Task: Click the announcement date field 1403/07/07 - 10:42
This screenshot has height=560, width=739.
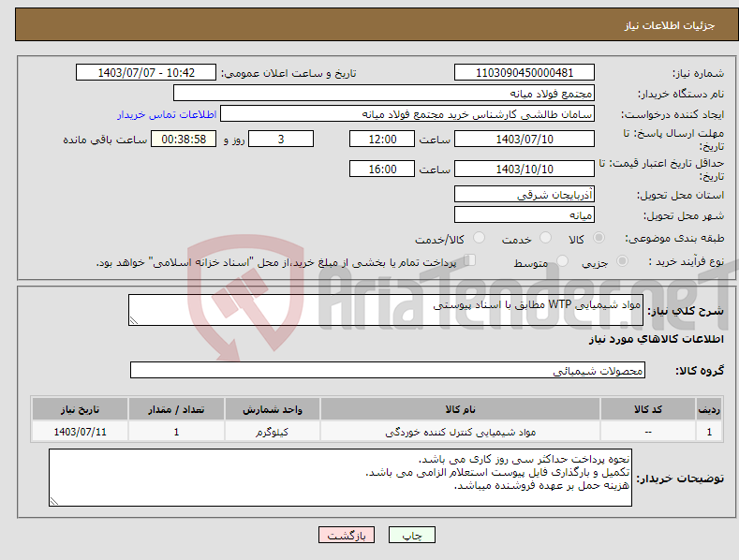Action: (146, 73)
